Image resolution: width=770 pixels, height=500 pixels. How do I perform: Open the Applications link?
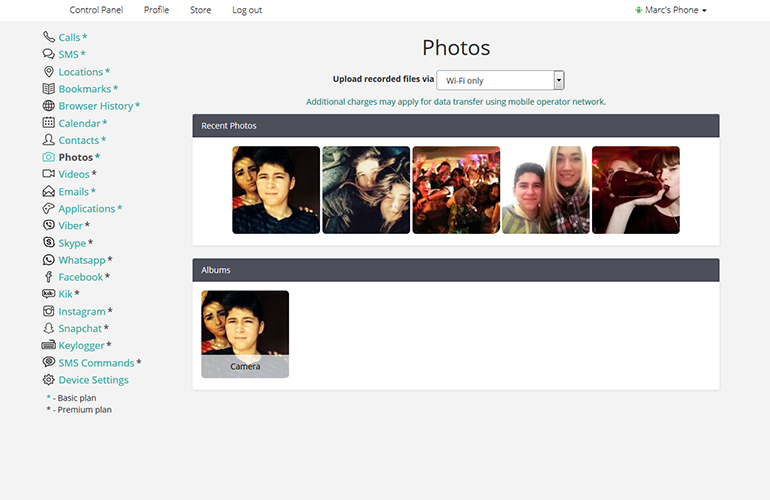pos(87,209)
